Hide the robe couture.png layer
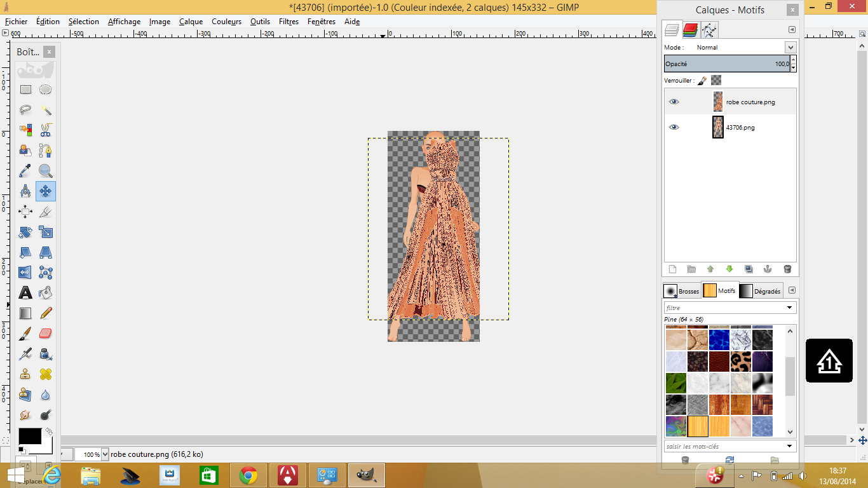 click(674, 102)
